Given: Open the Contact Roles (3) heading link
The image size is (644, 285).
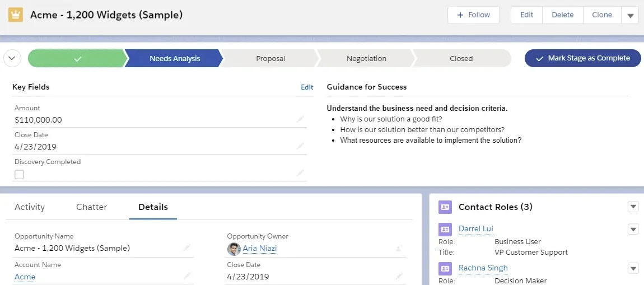Looking at the screenshot, I should (496, 207).
